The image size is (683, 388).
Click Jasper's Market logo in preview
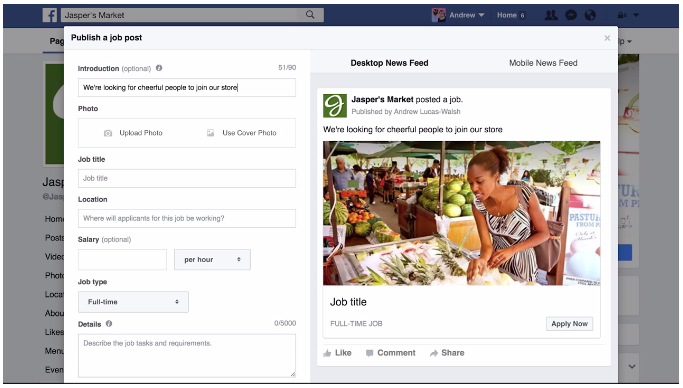(335, 106)
